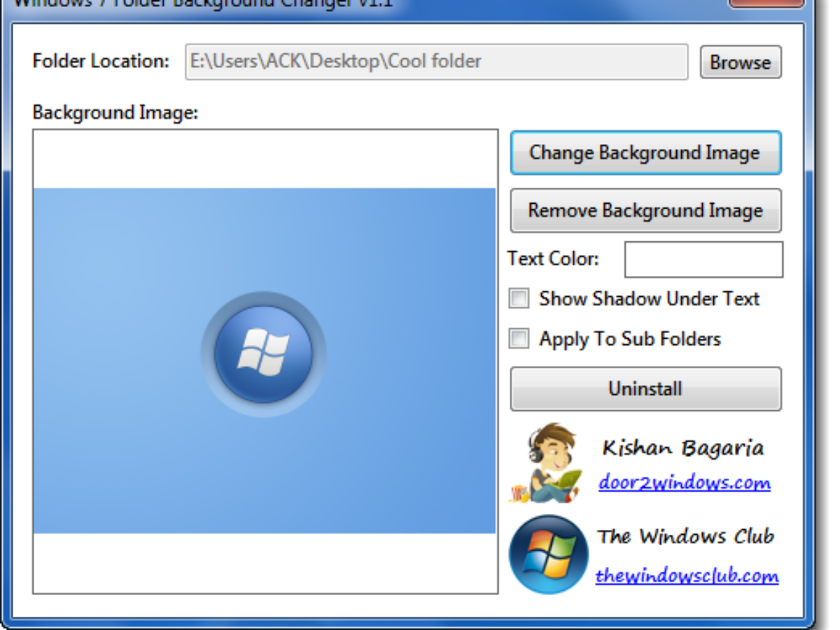Click Remove Background Image button
The height and width of the screenshot is (630, 840).
(645, 210)
